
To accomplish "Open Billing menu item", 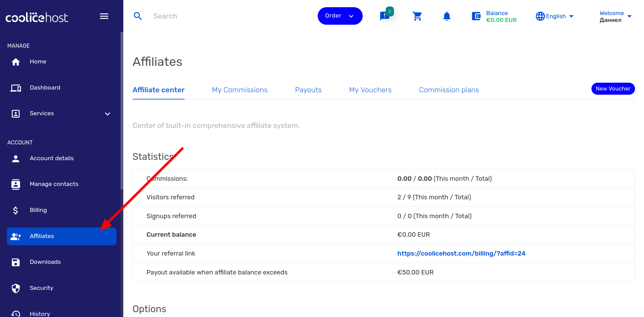I will point(38,210).
